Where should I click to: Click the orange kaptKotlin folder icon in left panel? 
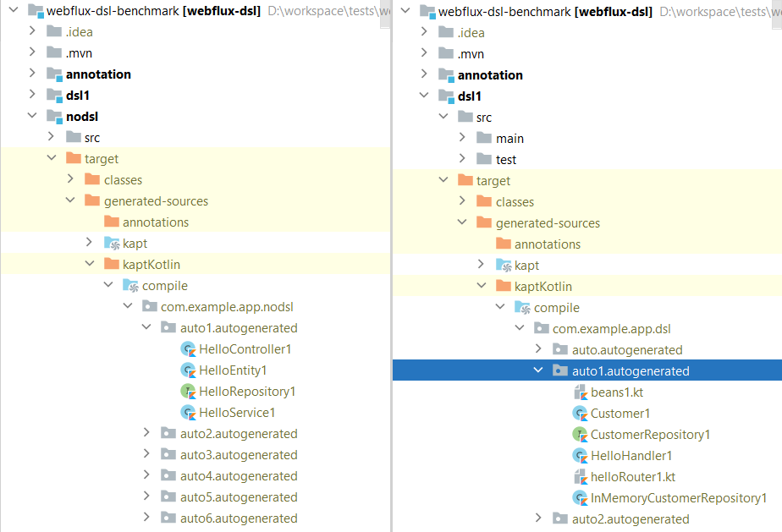112,265
